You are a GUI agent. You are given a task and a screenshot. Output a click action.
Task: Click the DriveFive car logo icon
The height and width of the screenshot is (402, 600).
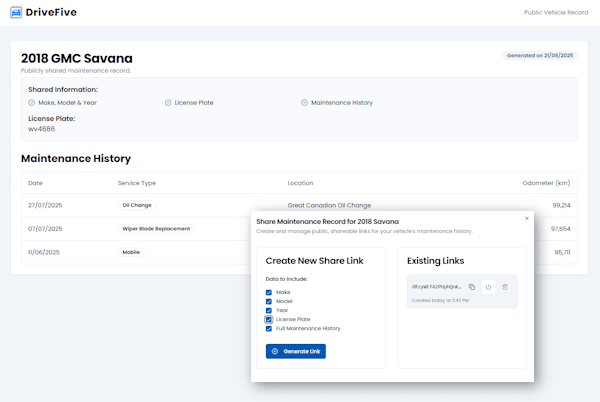16,12
